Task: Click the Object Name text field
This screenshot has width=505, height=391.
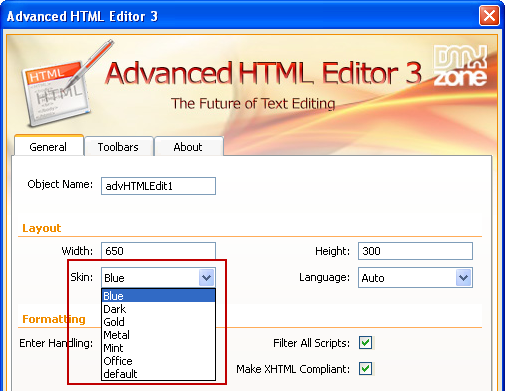Action: coord(158,186)
